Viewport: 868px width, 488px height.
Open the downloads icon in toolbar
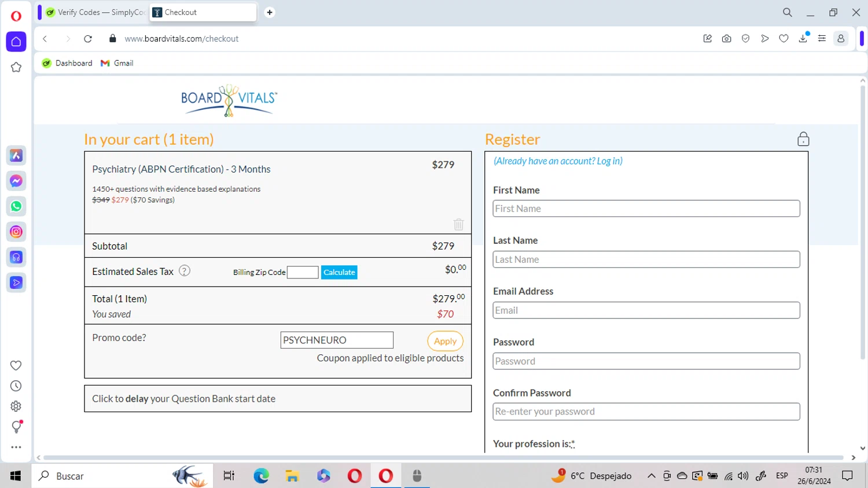click(803, 38)
